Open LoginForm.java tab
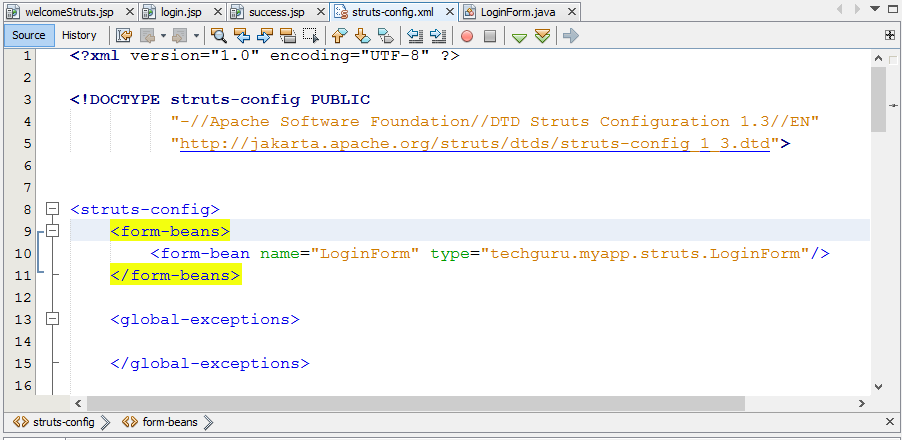This screenshot has height=440, width=902. 518,12
